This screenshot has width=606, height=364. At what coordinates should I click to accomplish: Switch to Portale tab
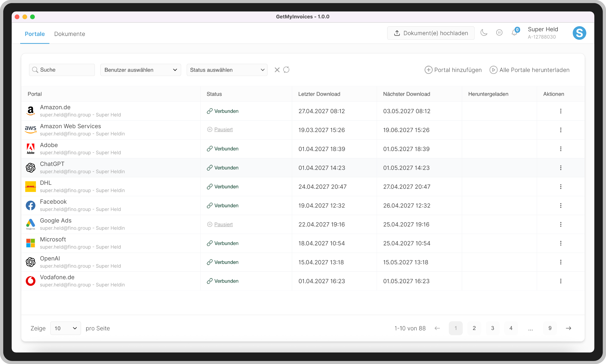(35, 34)
